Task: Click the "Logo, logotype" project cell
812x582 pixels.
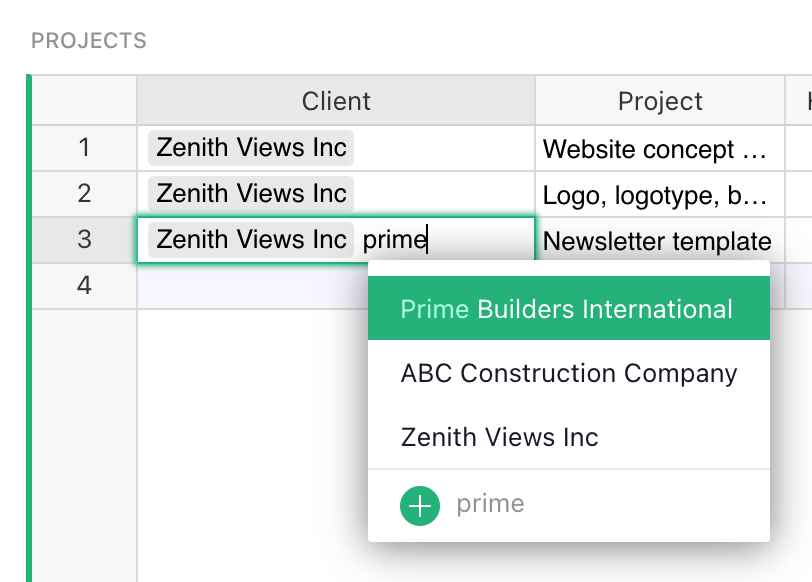Action: tap(657, 193)
